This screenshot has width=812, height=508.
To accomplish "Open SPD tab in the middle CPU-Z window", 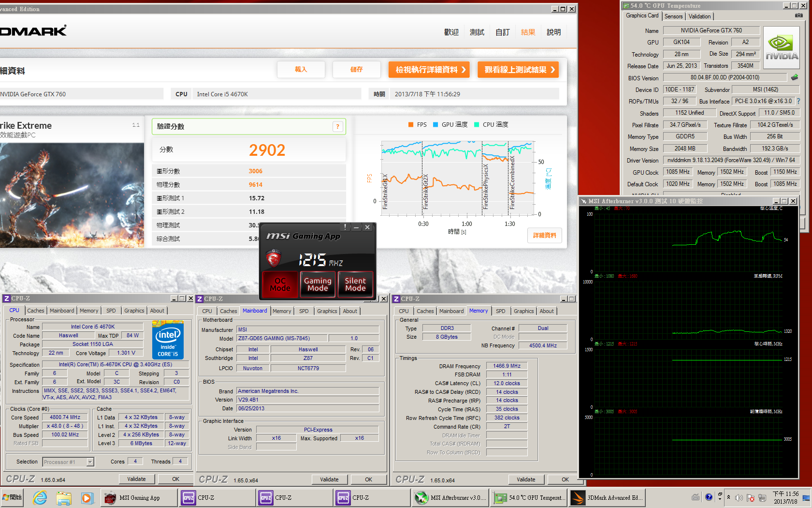I will pos(304,311).
